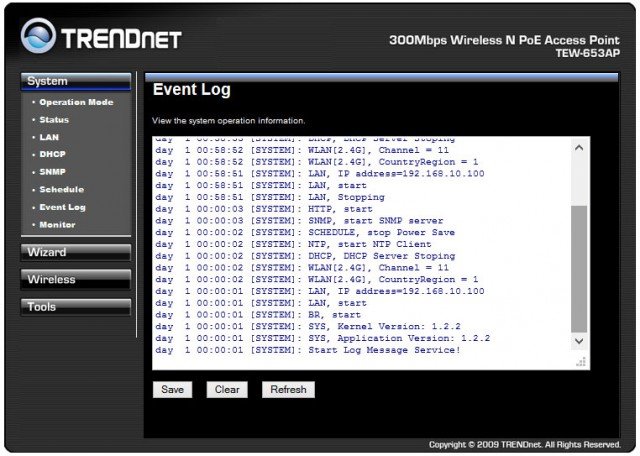Click the resize grip on log box

(580, 363)
